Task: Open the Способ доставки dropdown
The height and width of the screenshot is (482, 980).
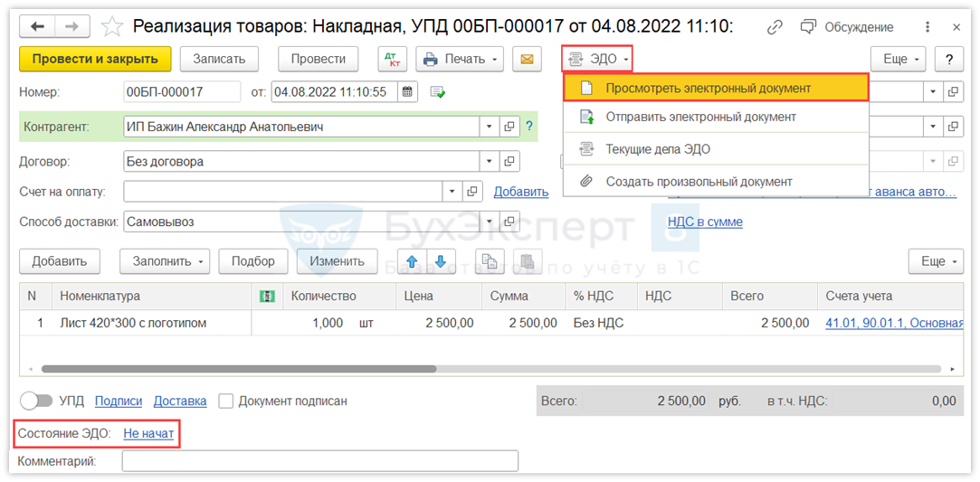Action: point(490,222)
